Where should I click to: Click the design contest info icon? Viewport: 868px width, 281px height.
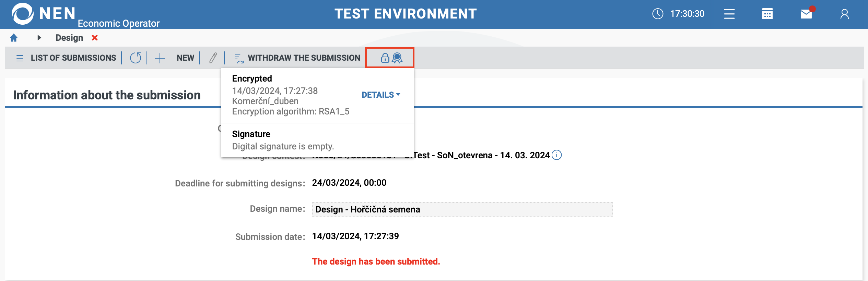coord(557,155)
